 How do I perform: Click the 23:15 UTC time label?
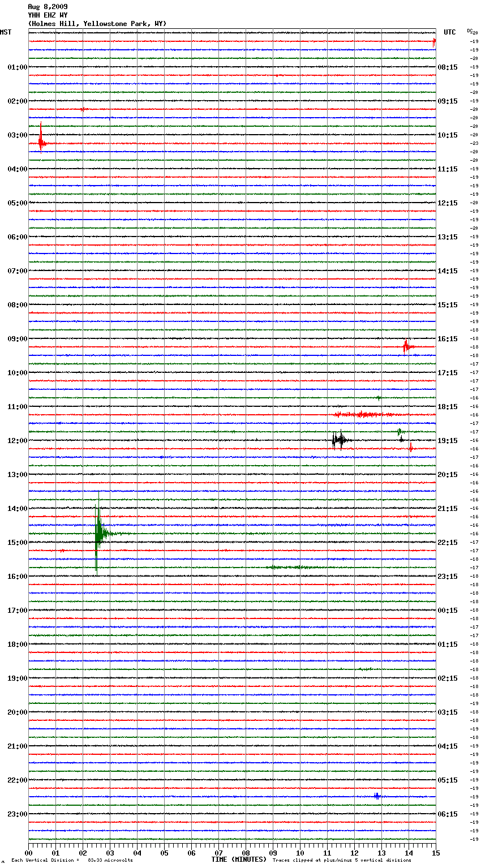(x=448, y=577)
